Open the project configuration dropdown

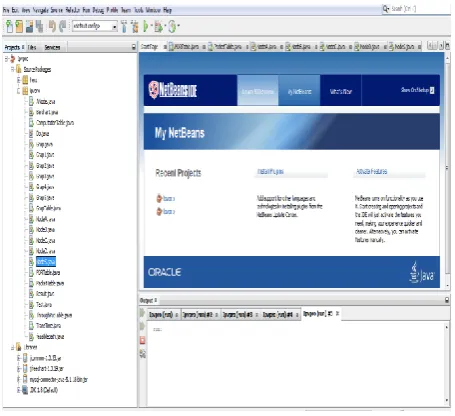(x=114, y=26)
